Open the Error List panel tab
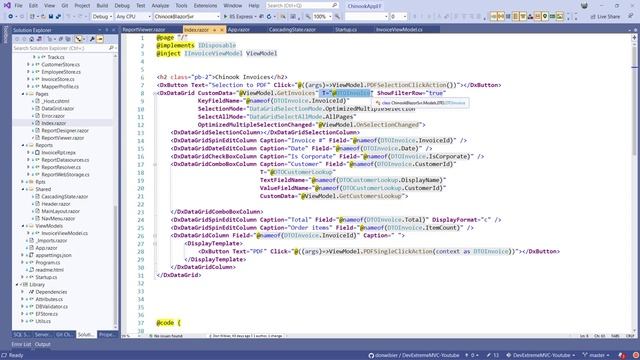Image resolution: width=640 pixels, height=360 pixels. click(21, 344)
